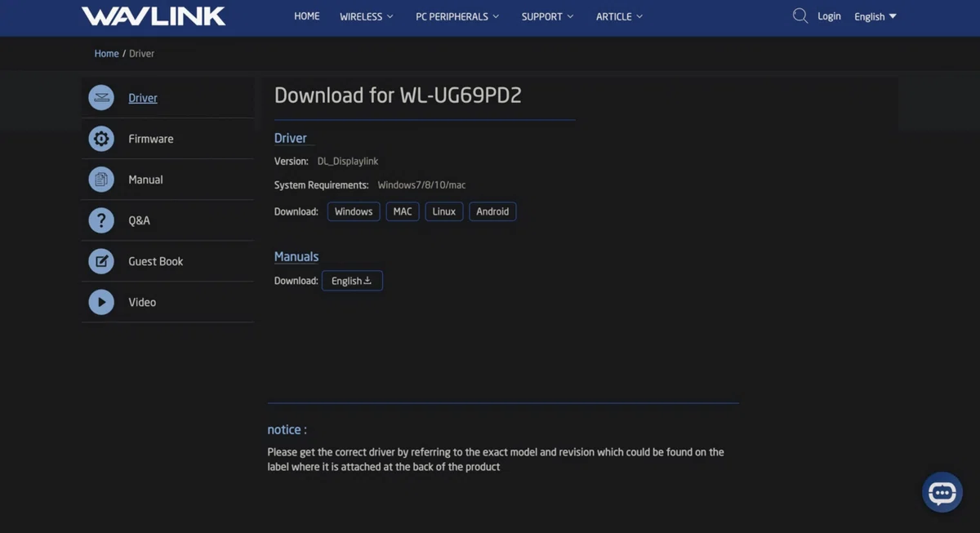Select the Manual sidebar label

(x=145, y=180)
